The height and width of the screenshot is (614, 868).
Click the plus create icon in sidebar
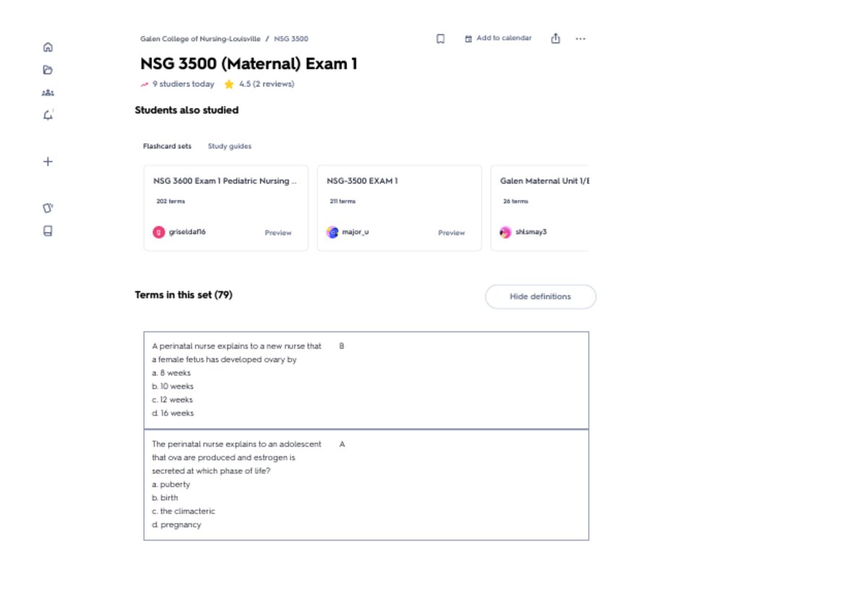pyautogui.click(x=48, y=161)
